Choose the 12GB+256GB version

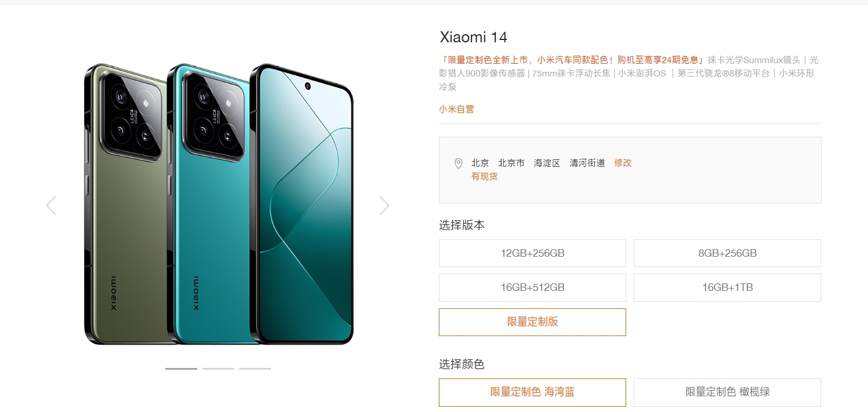[x=532, y=253]
